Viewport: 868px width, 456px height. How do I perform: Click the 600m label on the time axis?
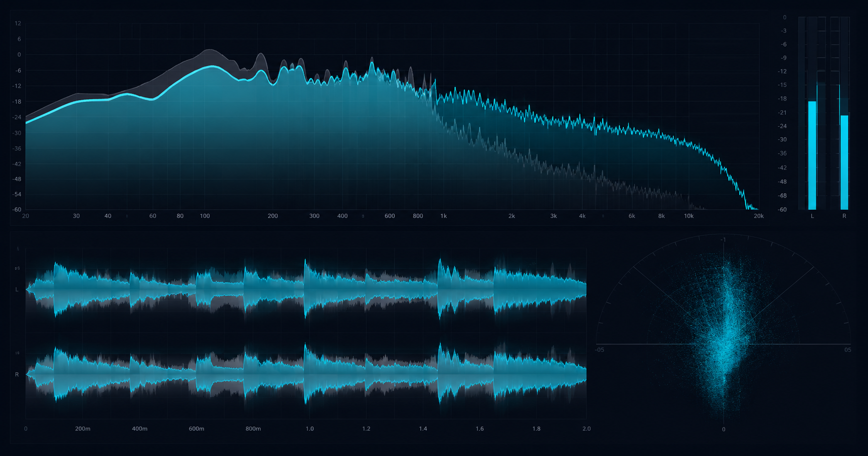197,429
